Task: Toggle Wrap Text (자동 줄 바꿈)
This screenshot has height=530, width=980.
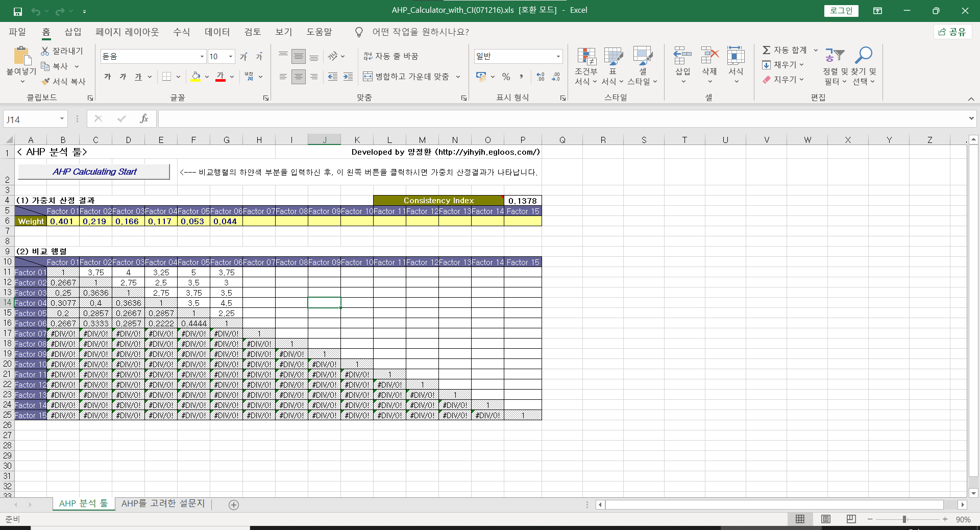Action: (391, 56)
